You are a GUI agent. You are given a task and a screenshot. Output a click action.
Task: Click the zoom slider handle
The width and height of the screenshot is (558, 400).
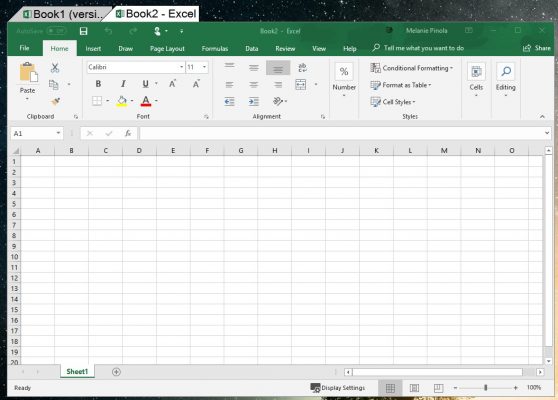pyautogui.click(x=485, y=388)
